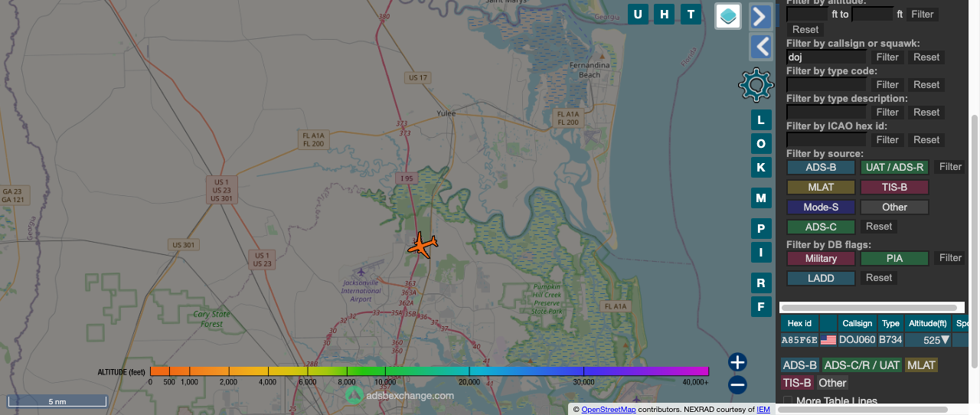Viewport: 980px width, 415px height.
Task: Apply the ICAO hex id Filter button
Action: coord(887,139)
